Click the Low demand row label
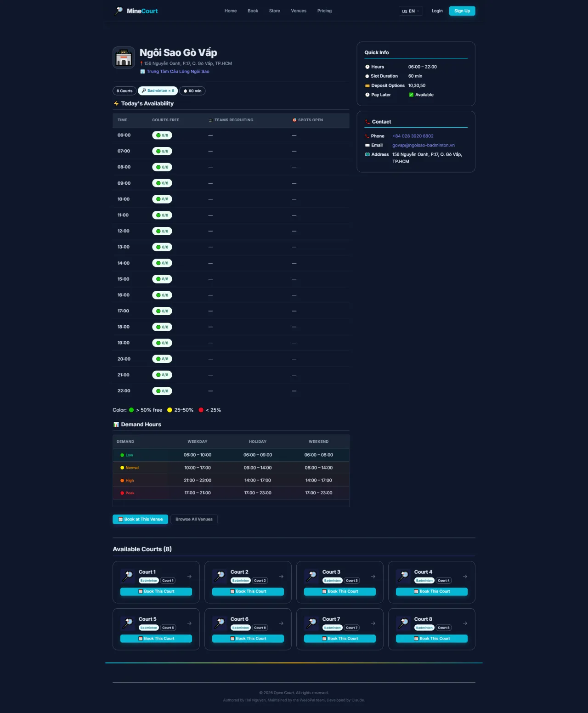Image resolution: width=588 pixels, height=713 pixels. point(127,455)
